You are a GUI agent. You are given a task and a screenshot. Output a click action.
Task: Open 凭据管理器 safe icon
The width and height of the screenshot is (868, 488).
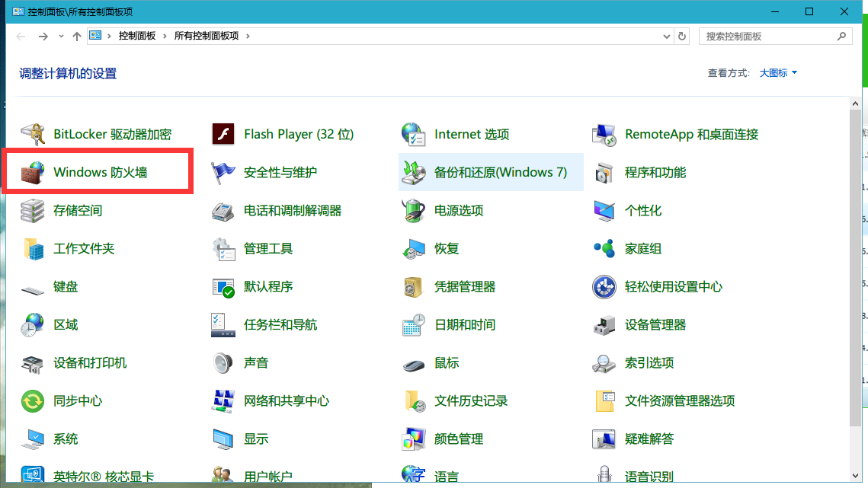(414, 287)
